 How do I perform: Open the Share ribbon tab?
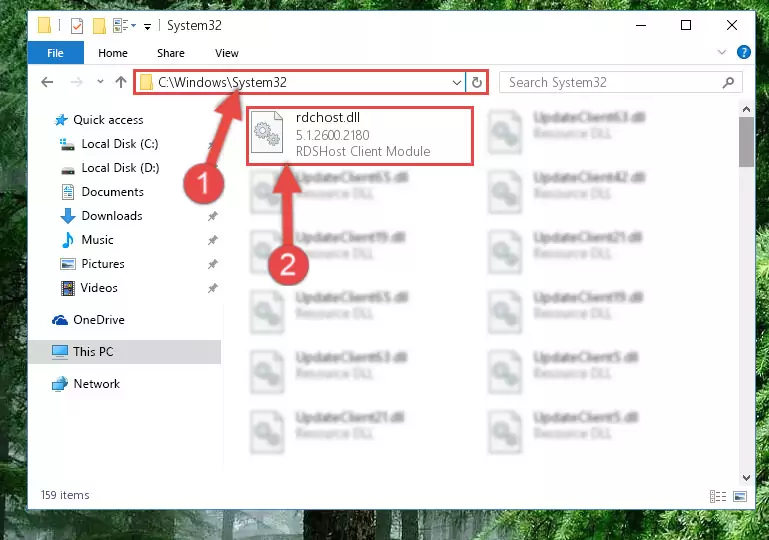tap(171, 53)
